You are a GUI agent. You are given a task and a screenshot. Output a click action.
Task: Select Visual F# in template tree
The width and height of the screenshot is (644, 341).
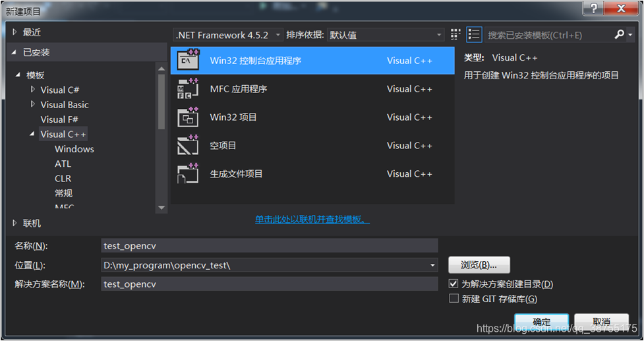[59, 119]
